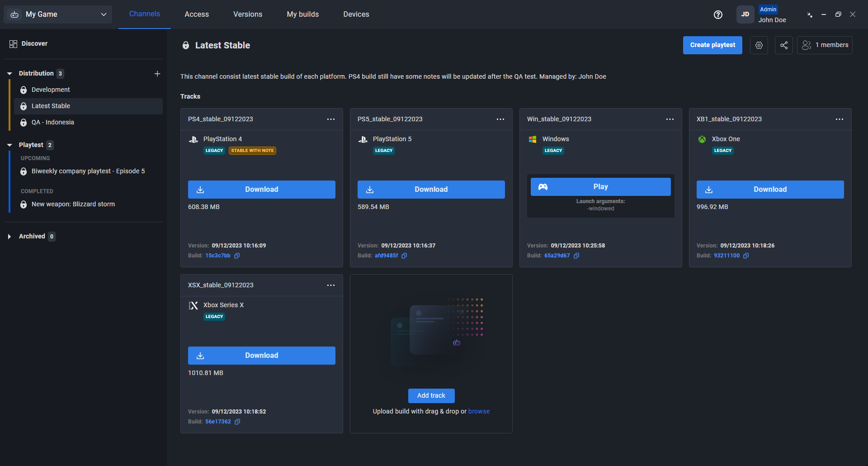Copy build ID 56e17362 icon
Screen dimensions: 868x466
pos(237,422)
